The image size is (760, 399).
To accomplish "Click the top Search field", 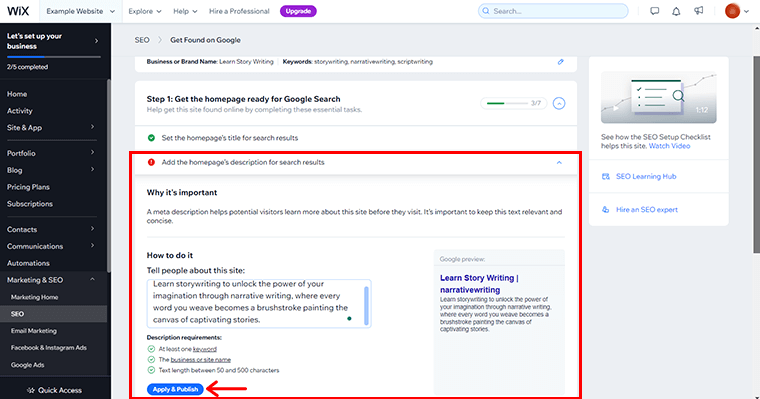I will click(x=553, y=11).
